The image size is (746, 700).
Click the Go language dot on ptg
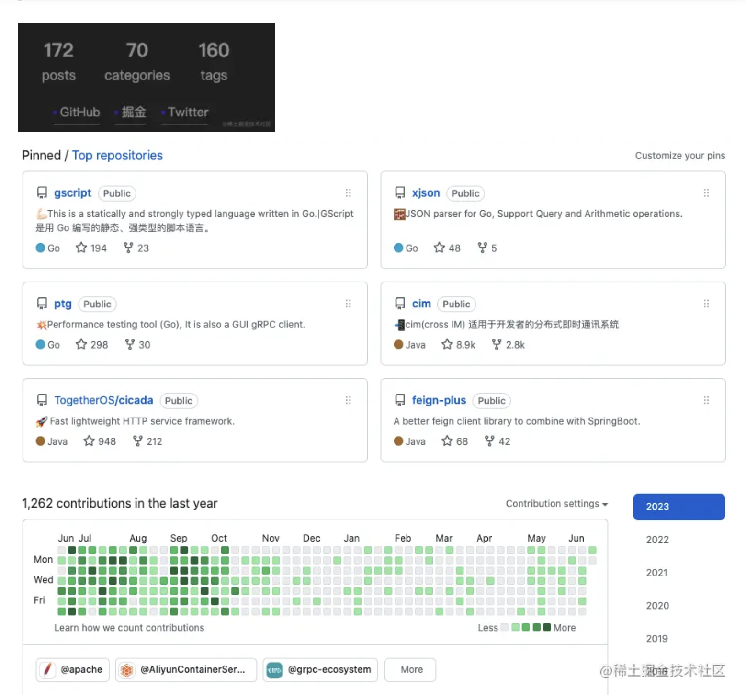(x=40, y=344)
